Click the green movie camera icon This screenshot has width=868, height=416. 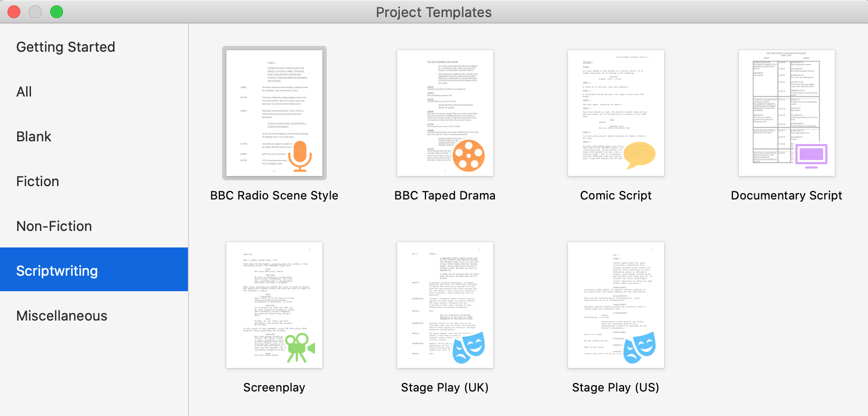click(301, 348)
